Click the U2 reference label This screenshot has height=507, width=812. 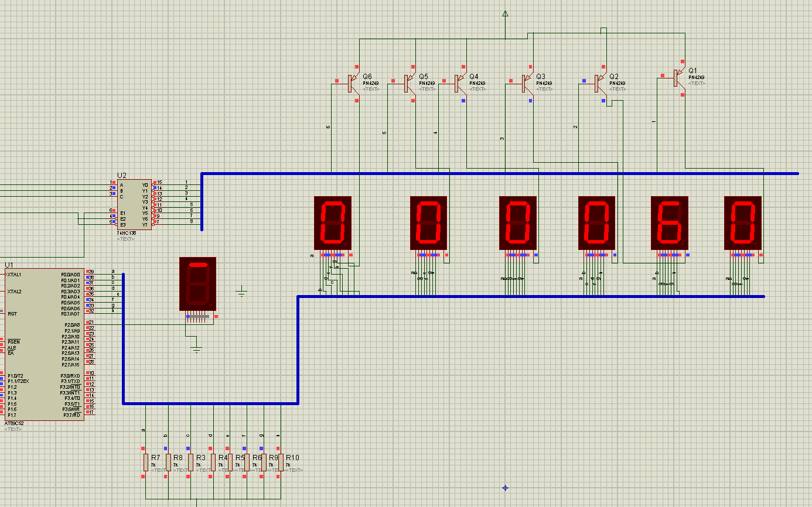pyautogui.click(x=122, y=175)
